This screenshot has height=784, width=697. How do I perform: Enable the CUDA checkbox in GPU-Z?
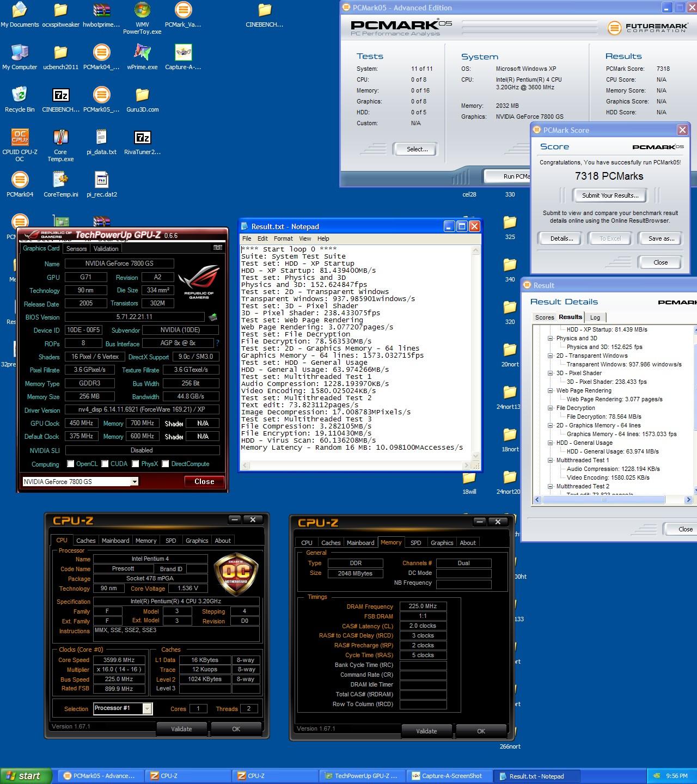point(105,464)
